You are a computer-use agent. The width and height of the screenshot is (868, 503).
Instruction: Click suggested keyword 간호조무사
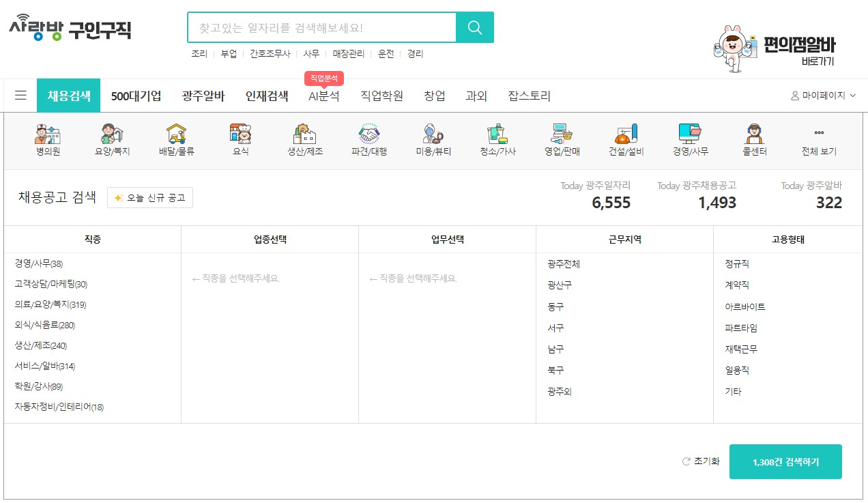[270, 53]
